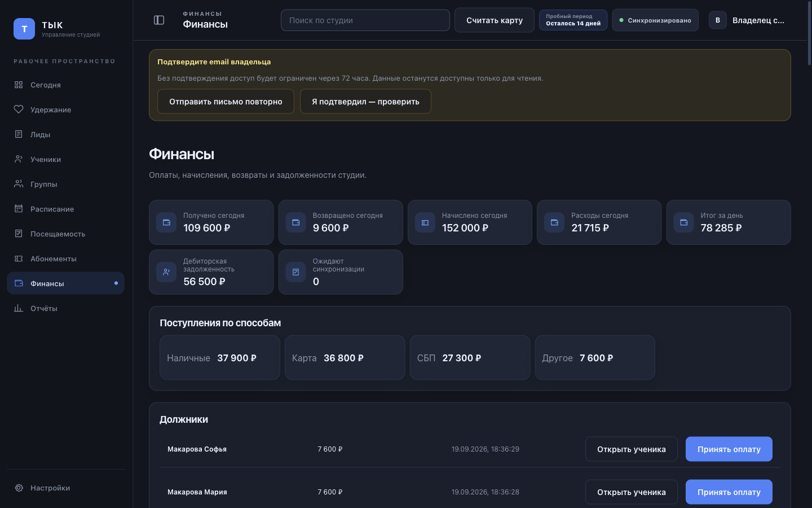Click the Группы people icon
This screenshot has height=508, width=812.
[x=19, y=184]
